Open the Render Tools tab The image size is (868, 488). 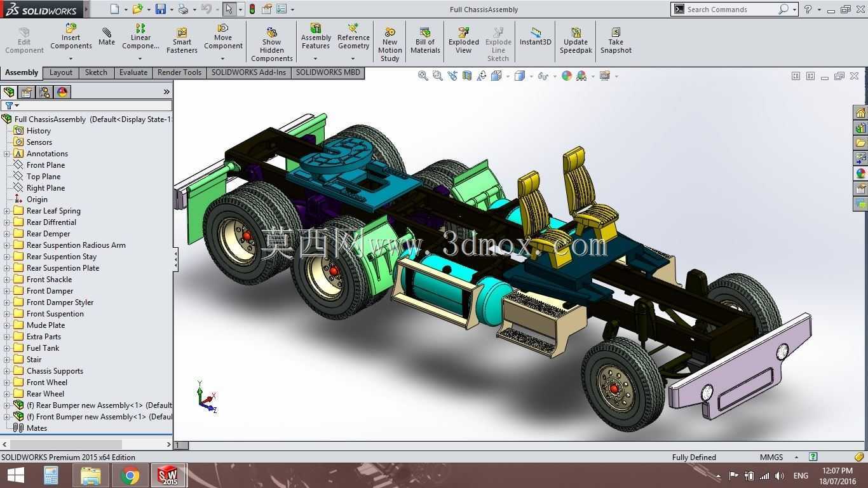coord(179,72)
